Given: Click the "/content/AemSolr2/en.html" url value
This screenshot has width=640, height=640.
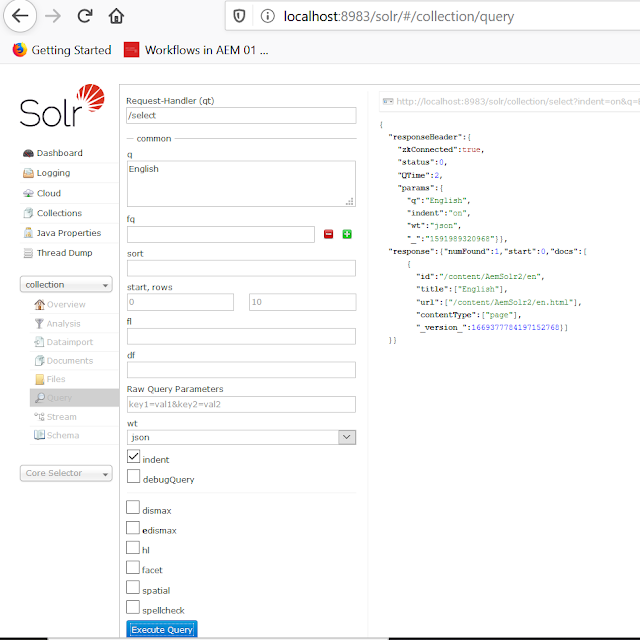Looking at the screenshot, I should pos(511,302).
